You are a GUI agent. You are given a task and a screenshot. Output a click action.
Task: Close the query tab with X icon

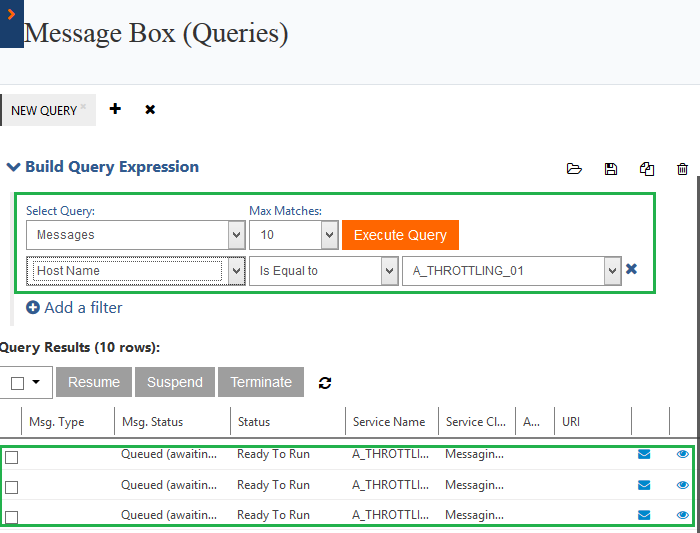pyautogui.click(x=150, y=109)
